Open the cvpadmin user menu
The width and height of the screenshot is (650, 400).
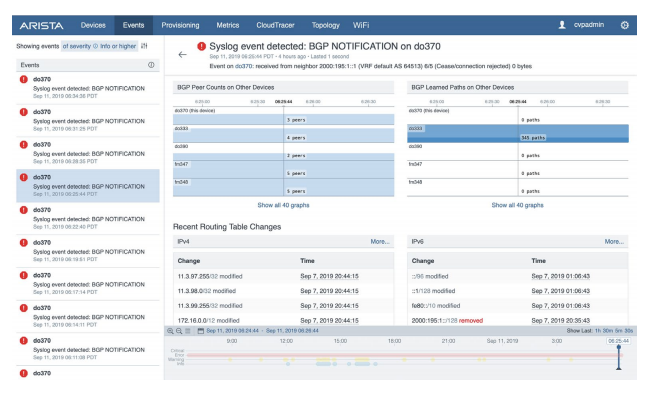point(589,25)
